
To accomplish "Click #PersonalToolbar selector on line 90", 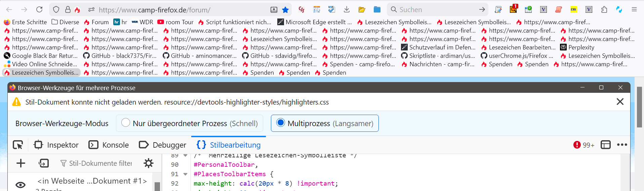I will [224, 165].
